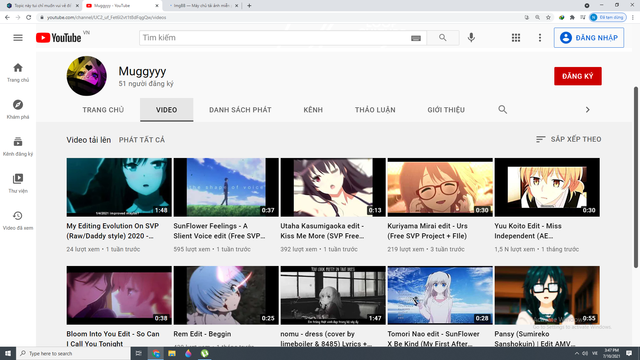Open File Explorer from the taskbar

[172, 353]
